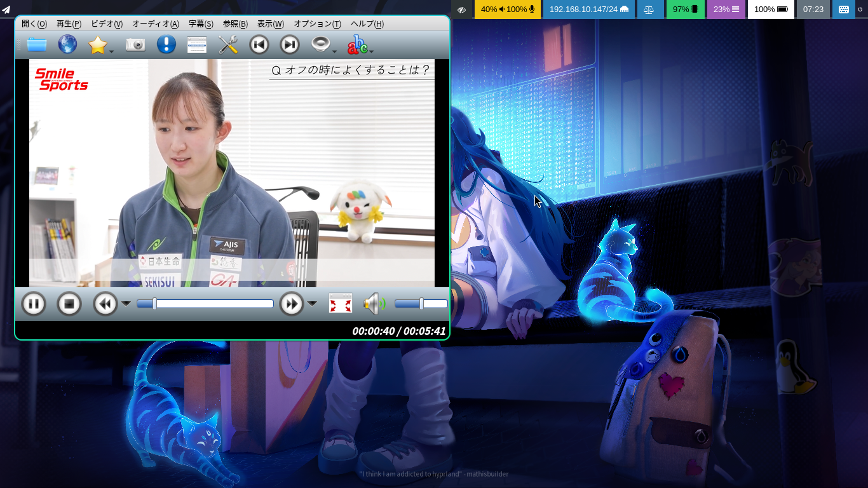Click the keyboard icon in the top bar

point(844,10)
